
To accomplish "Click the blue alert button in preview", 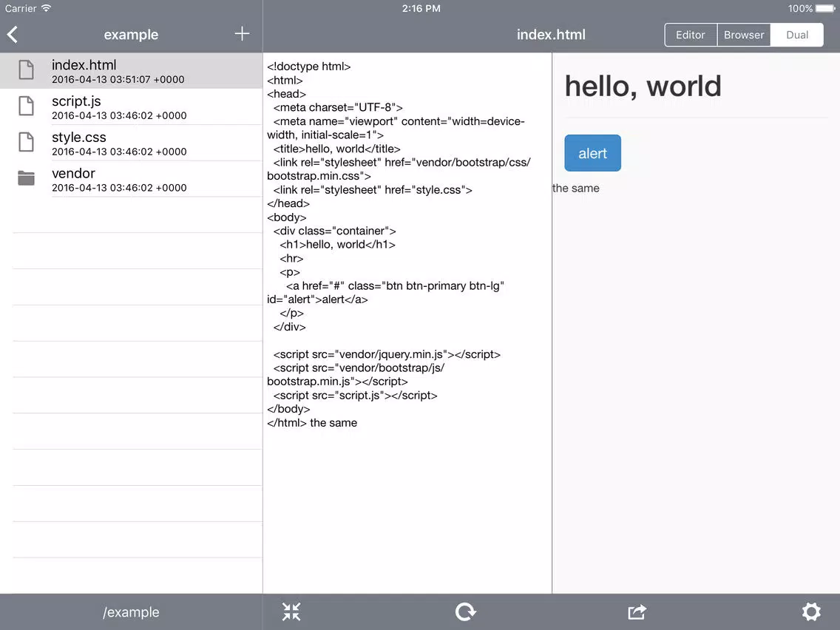I will pos(592,153).
